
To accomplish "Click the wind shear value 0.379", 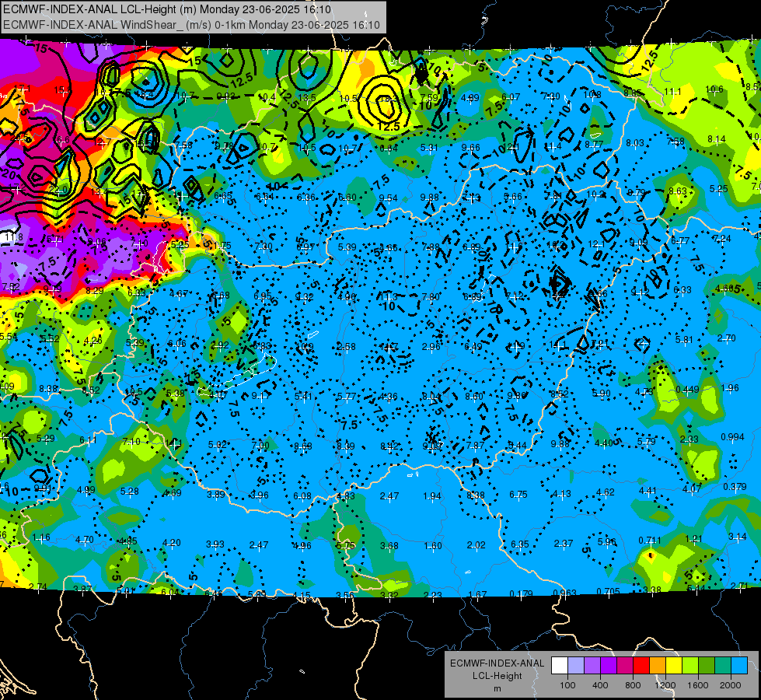I will pyautogui.click(x=735, y=486).
